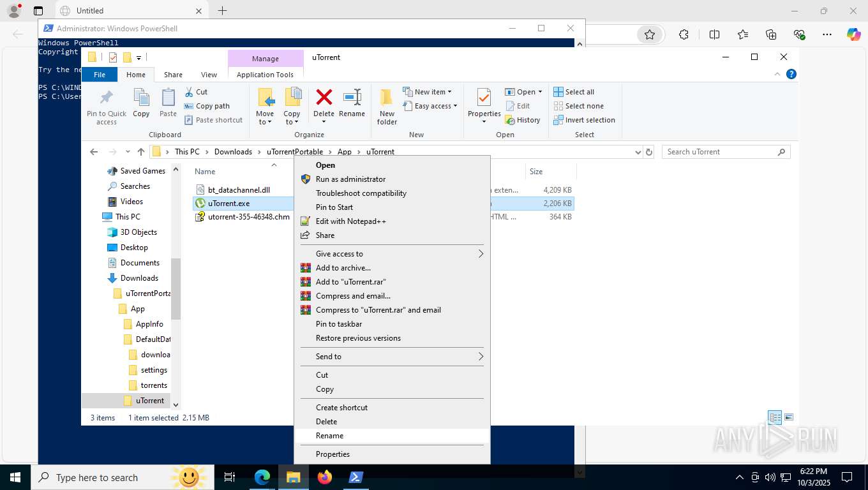Screen dimensions: 868x490
Task: Choose Properties in the context menu
Action: point(392,454)
